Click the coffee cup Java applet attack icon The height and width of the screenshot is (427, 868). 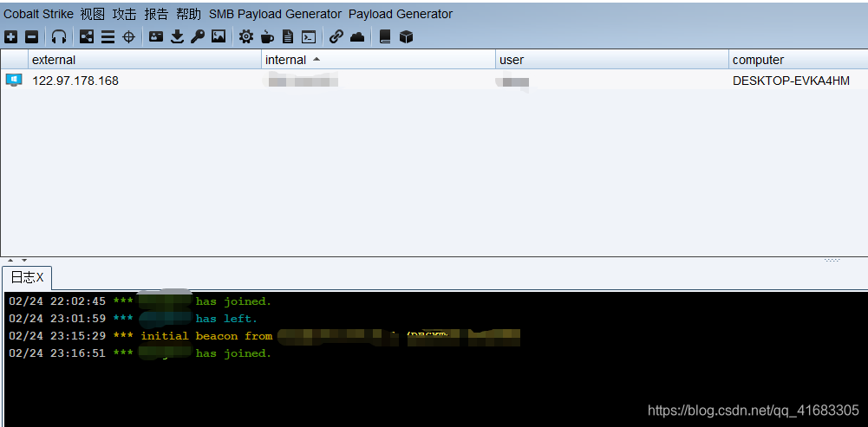(x=267, y=37)
